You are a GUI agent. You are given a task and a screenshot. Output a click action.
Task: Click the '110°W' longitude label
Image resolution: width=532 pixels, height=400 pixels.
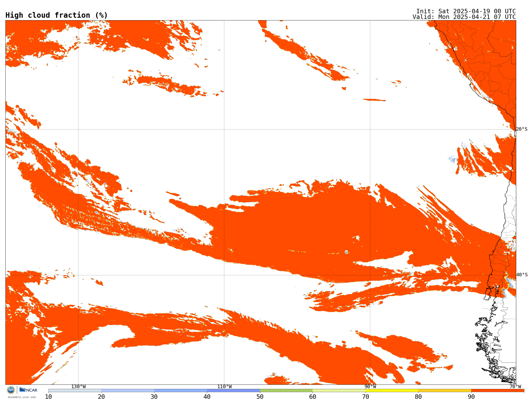(224, 386)
